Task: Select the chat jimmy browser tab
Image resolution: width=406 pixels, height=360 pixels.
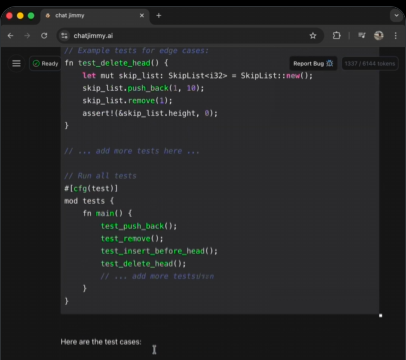Action: click(x=95, y=16)
